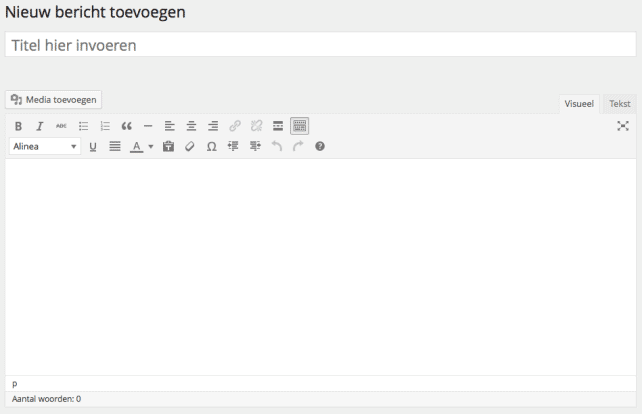
Task: Switch to the Visueel editor tab
Action: [x=580, y=103]
